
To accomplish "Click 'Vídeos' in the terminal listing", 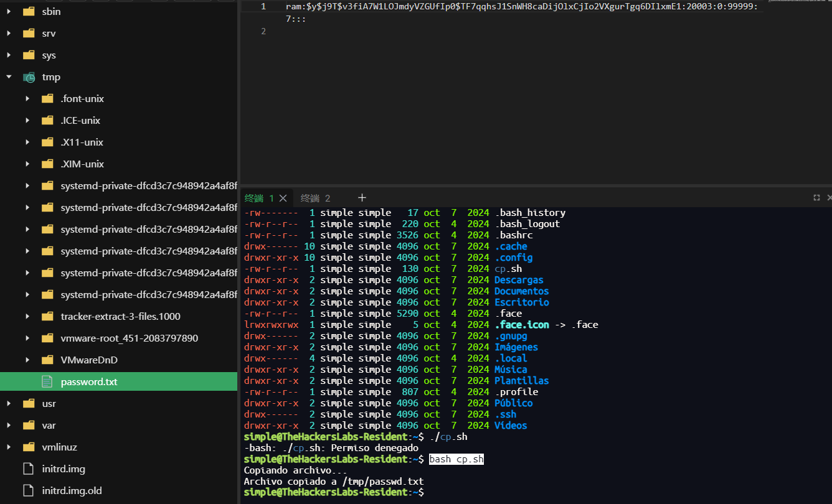I will (x=511, y=426).
